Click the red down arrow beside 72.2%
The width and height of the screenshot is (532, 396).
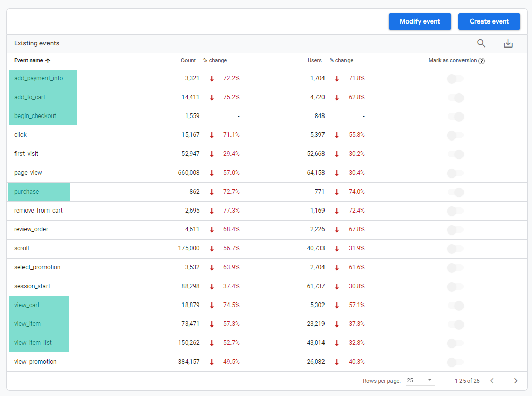[212, 78]
